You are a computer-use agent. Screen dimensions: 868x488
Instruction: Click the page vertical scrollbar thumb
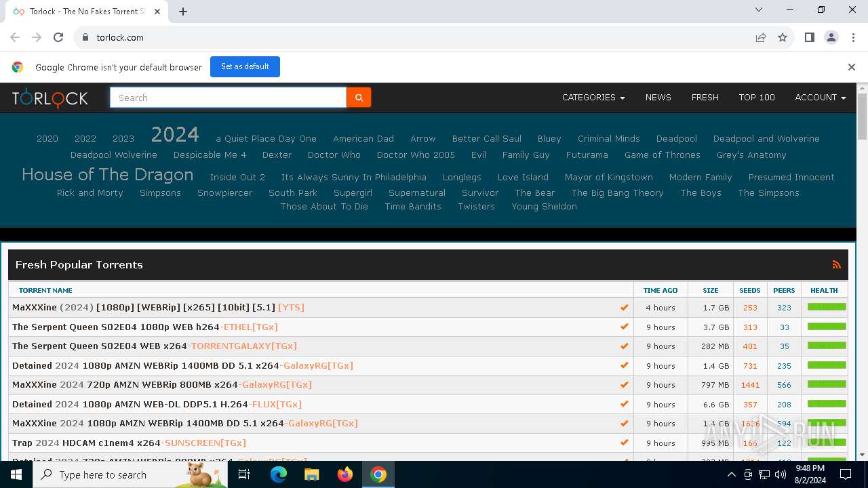click(x=862, y=117)
